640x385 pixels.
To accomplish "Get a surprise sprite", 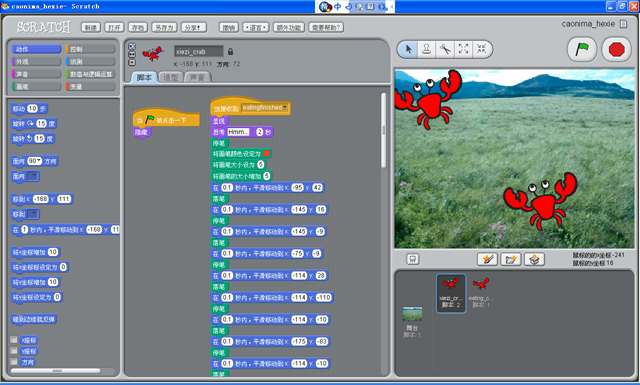I will 535,259.
